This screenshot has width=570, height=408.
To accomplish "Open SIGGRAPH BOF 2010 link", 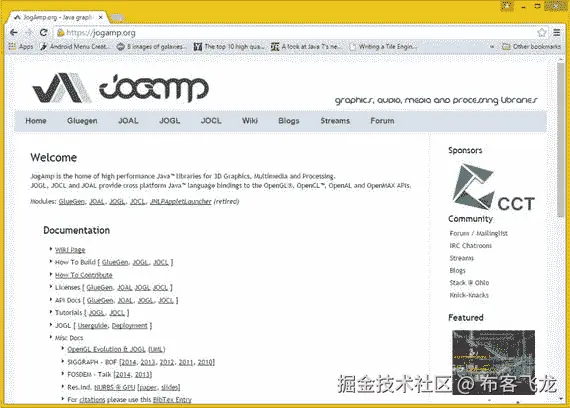I will click(206, 362).
